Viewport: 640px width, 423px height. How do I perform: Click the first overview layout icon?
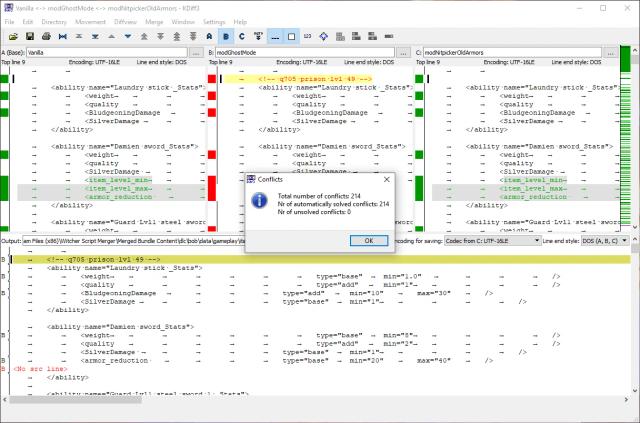pyautogui.click(x=340, y=36)
